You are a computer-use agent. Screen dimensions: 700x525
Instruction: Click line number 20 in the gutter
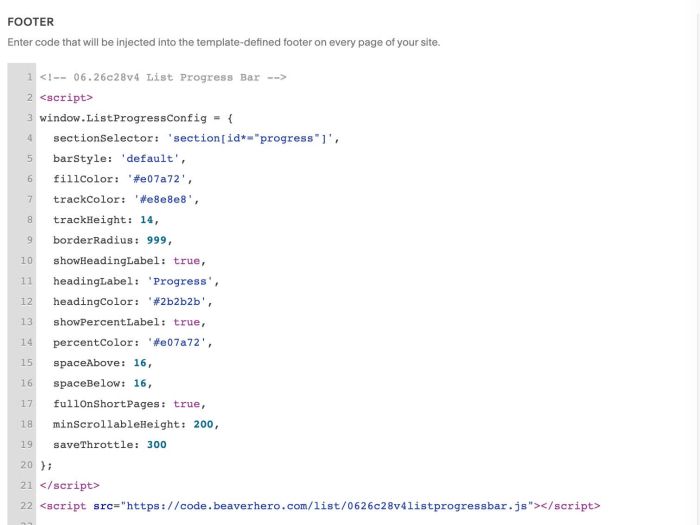tap(26, 465)
